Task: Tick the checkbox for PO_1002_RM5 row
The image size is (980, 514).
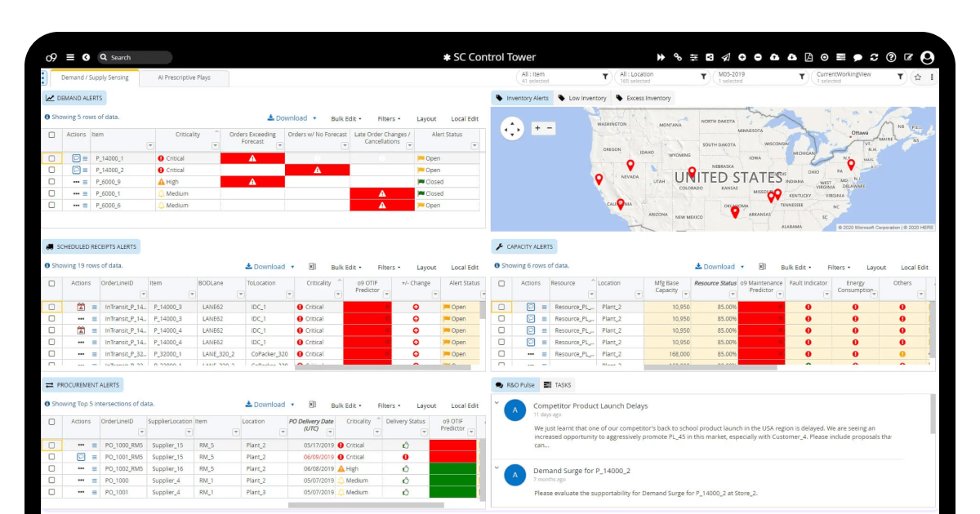Action: 51,469
